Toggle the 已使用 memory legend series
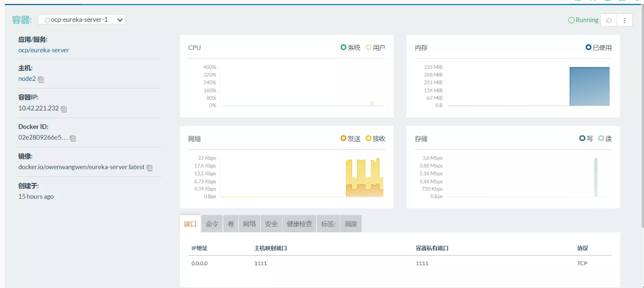644x288 pixels. [599, 47]
